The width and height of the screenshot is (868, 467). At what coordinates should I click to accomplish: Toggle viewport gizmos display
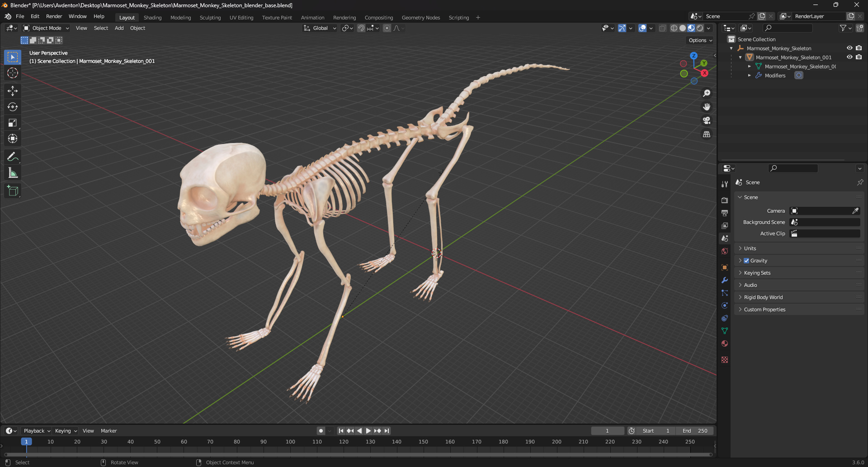[x=622, y=28]
